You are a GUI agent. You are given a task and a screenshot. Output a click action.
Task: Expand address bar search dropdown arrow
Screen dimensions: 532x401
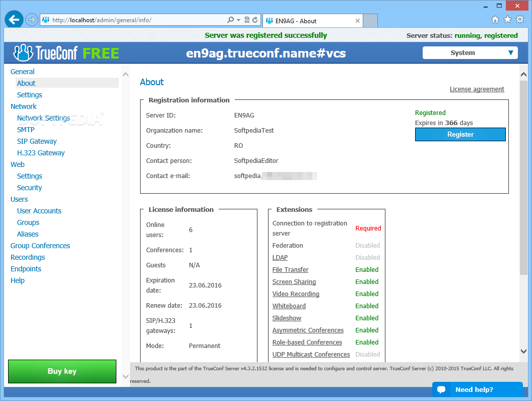tap(238, 20)
